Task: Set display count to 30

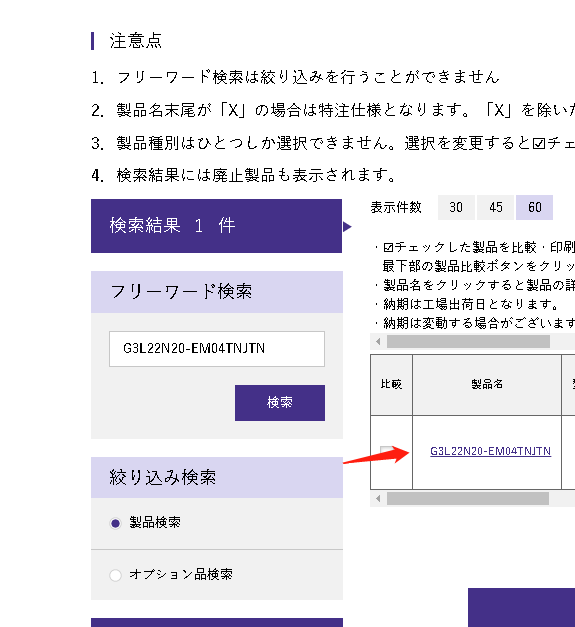Action: coord(456,208)
